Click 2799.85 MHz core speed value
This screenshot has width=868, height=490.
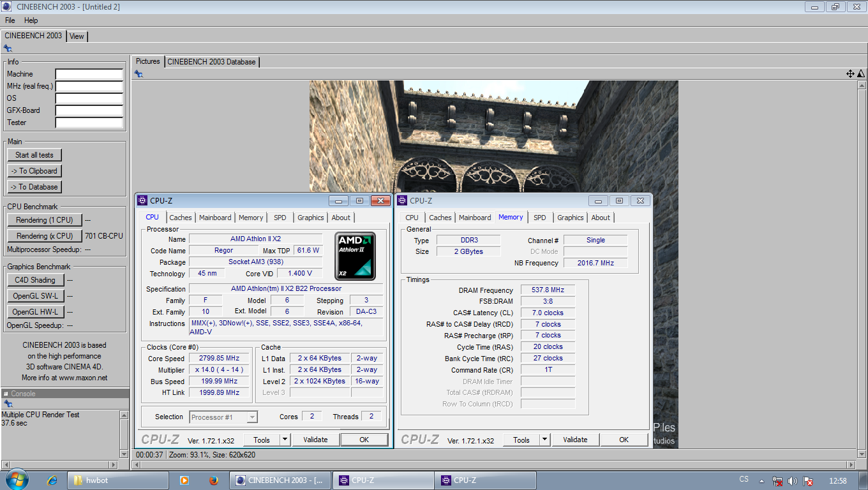[x=220, y=359]
